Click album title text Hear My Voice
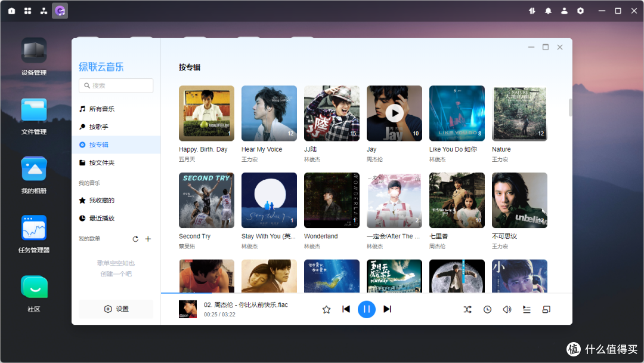The image size is (644, 363). [x=262, y=150]
